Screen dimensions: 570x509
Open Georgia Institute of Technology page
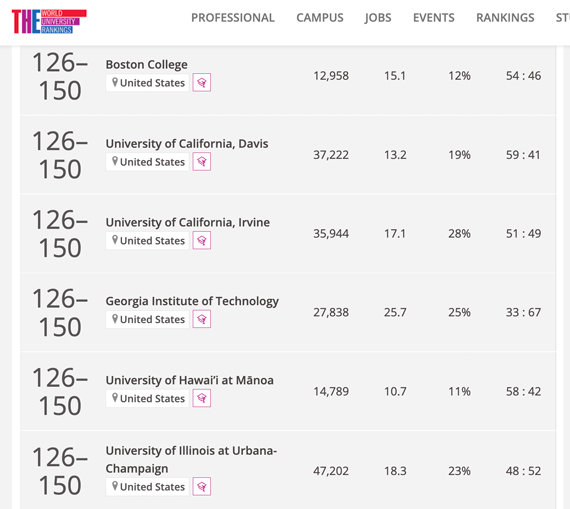point(192,301)
